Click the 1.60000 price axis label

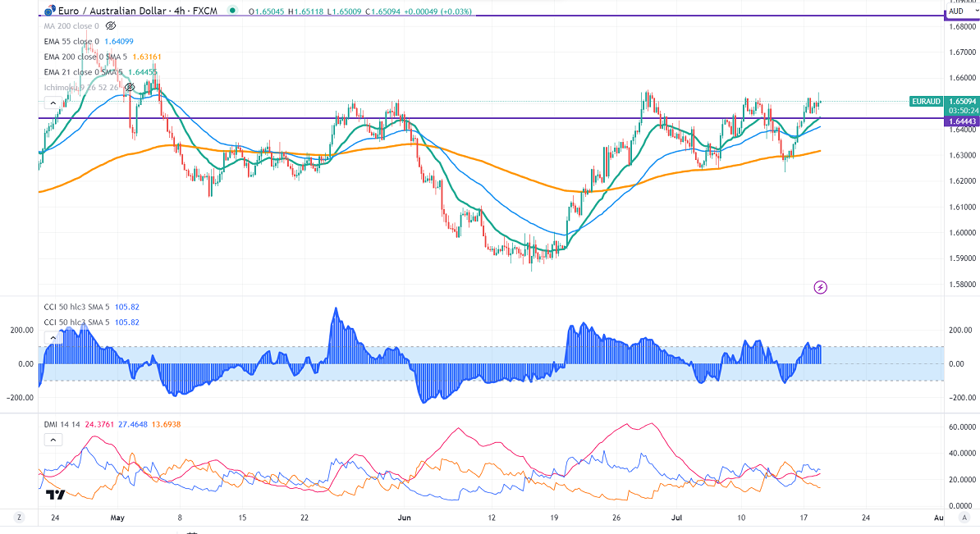click(963, 233)
